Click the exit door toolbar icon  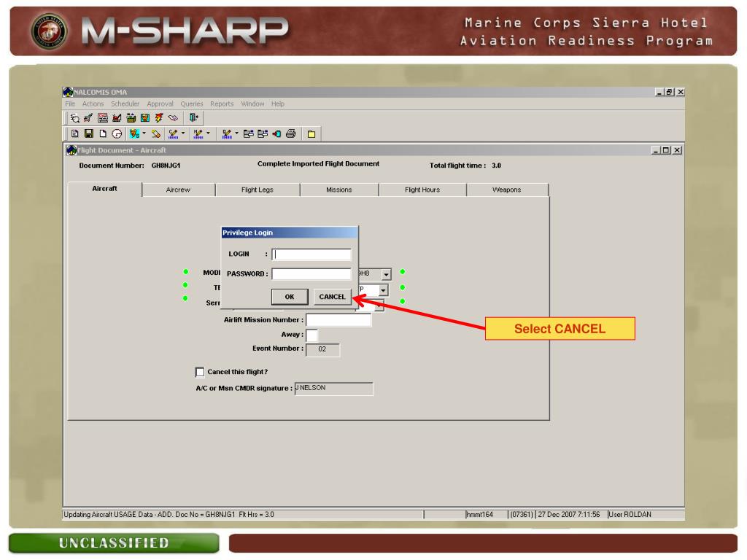pos(193,117)
